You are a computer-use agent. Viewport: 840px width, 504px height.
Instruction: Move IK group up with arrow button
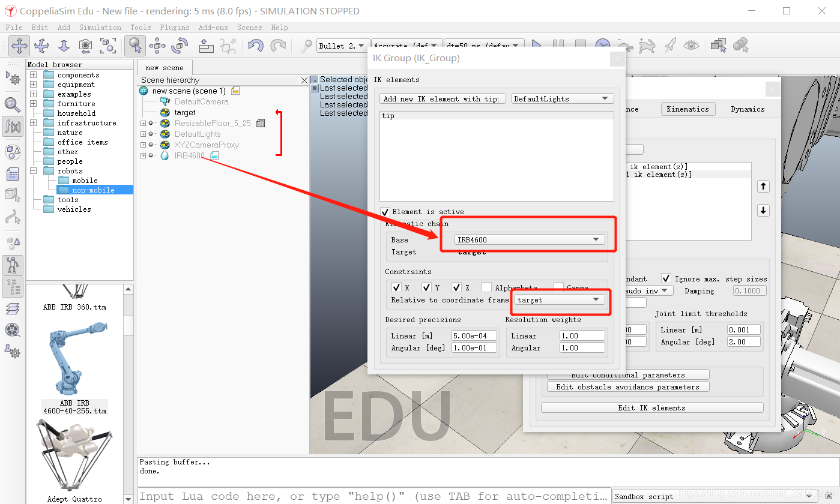tap(763, 187)
